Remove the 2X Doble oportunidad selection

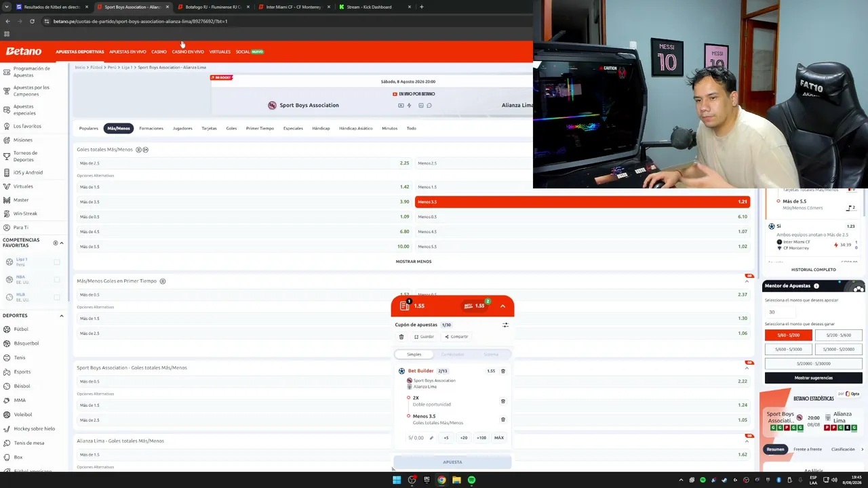pos(503,401)
